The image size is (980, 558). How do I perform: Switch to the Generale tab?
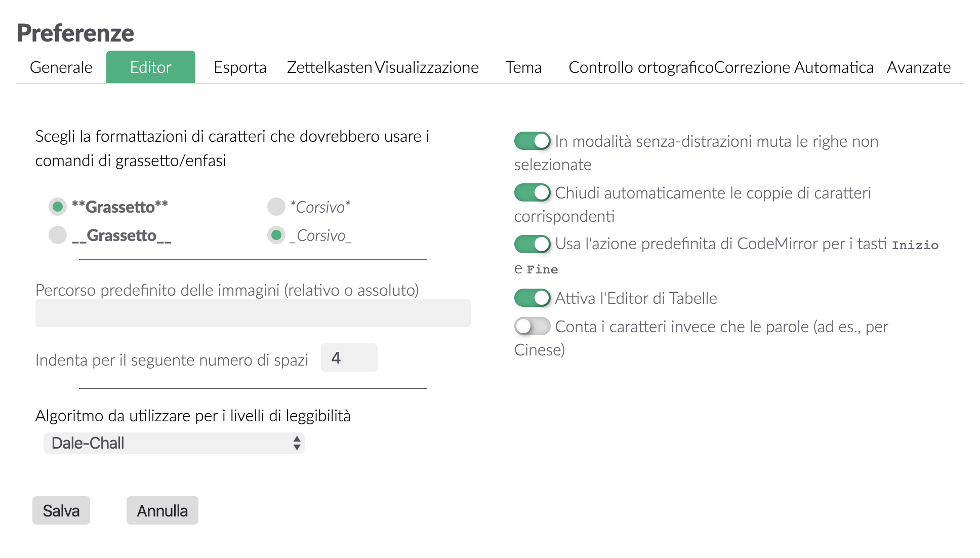click(61, 67)
